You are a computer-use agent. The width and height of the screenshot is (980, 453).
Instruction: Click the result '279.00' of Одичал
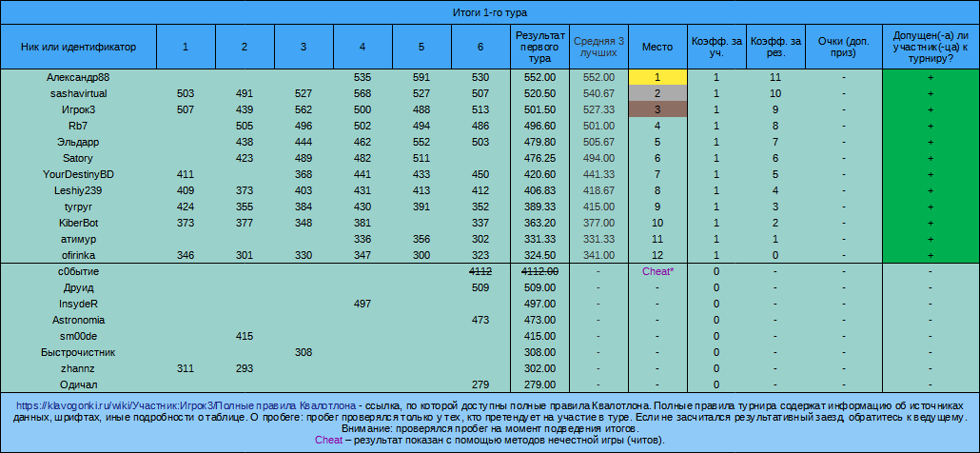539,384
